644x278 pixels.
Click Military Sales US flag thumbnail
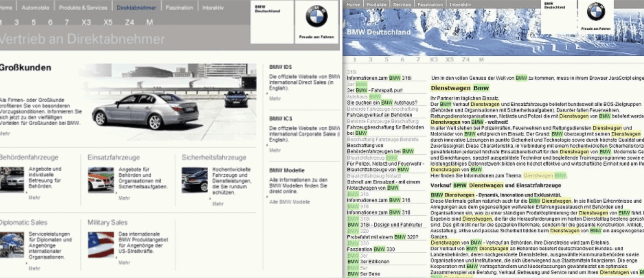click(x=101, y=245)
